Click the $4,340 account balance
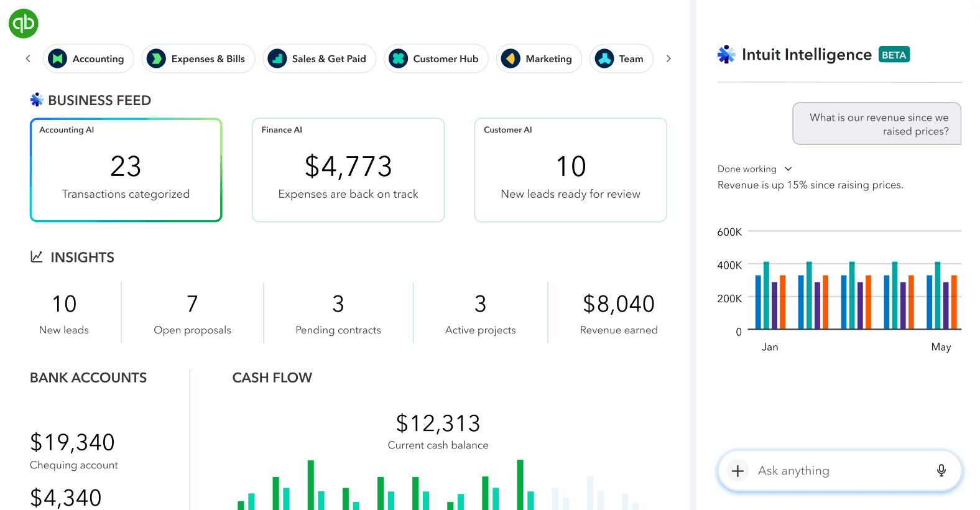Image resolution: width=980 pixels, height=510 pixels. pos(66,498)
